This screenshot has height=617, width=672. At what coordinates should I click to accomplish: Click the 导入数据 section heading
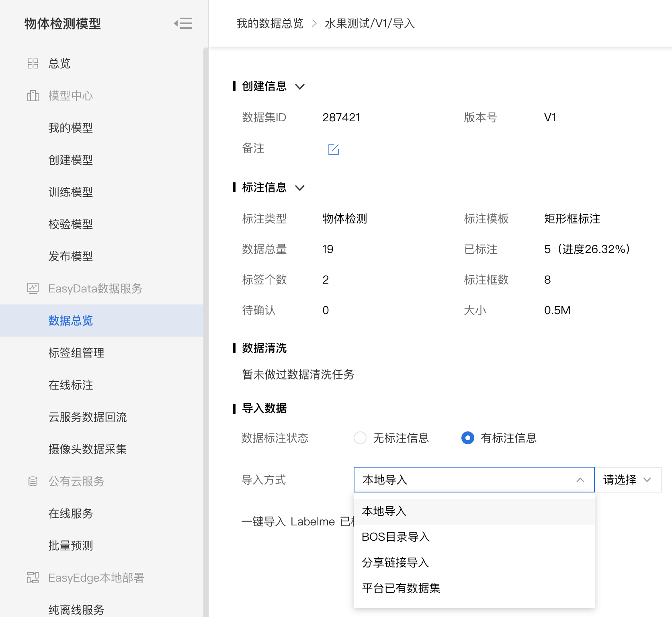(x=264, y=408)
